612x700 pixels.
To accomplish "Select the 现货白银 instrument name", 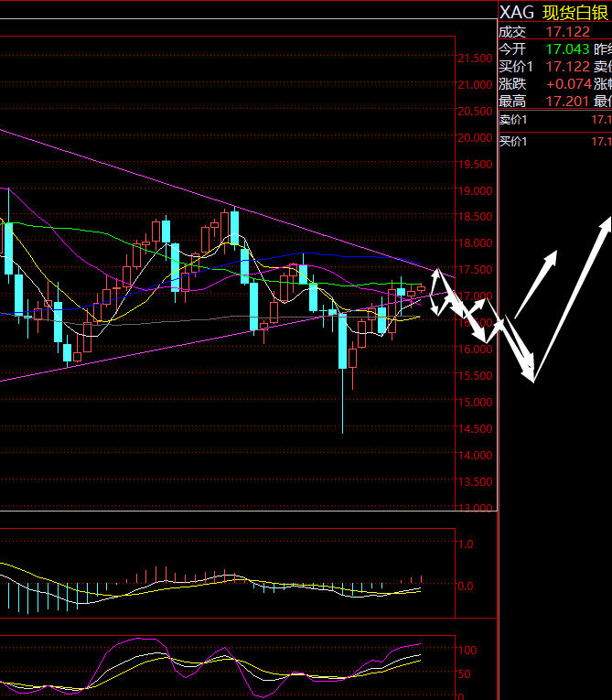I will [575, 13].
